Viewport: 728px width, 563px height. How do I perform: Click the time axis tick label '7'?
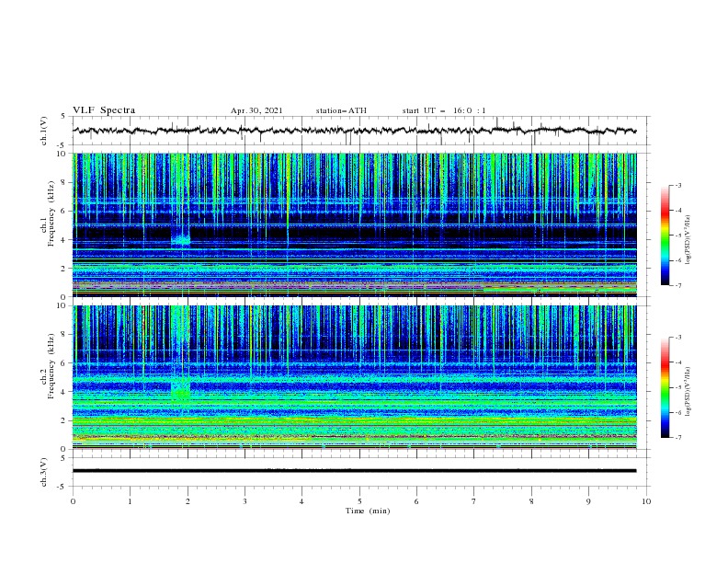click(x=474, y=501)
